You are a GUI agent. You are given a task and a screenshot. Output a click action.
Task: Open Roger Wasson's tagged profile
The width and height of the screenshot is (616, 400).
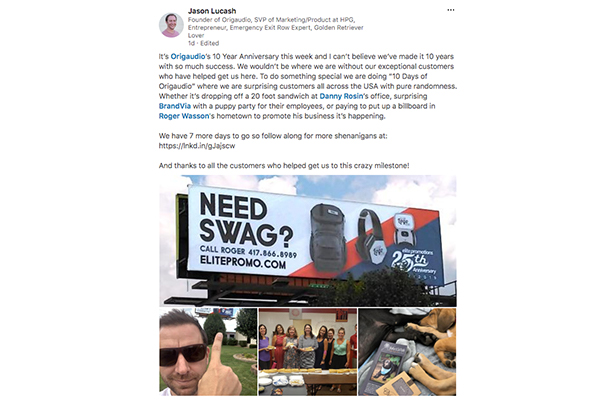tap(184, 116)
